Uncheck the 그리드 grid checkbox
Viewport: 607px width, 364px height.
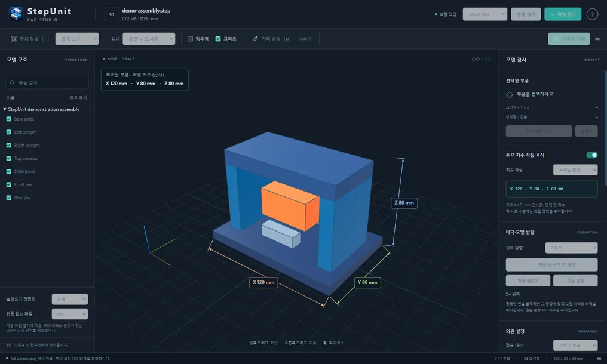[x=218, y=39]
